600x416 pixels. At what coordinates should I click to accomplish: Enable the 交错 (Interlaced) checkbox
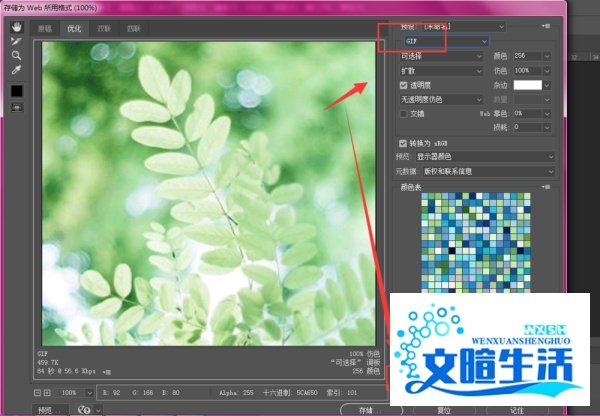403,114
